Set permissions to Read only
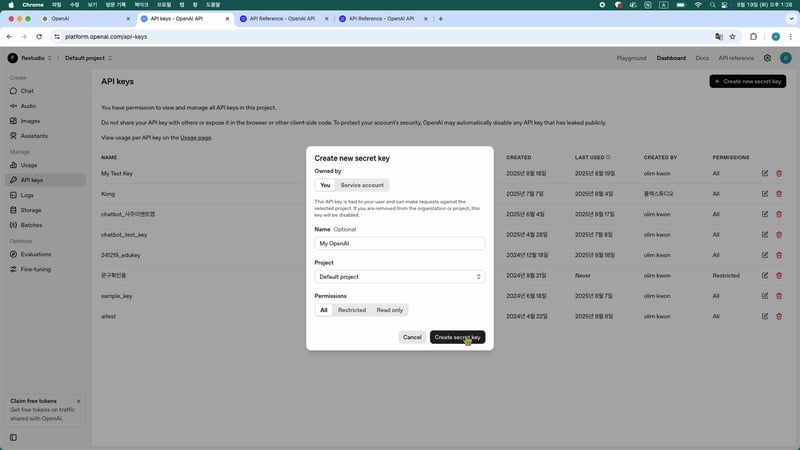The height and width of the screenshot is (450, 800). pos(389,310)
